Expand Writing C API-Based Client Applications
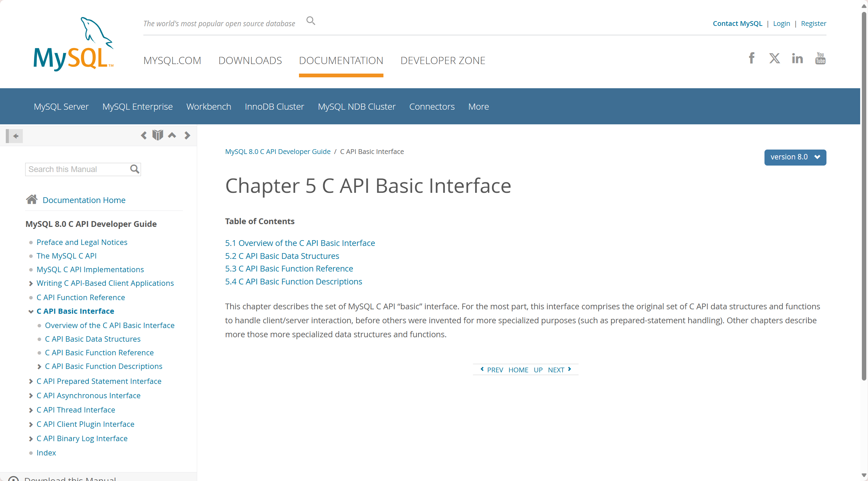 click(x=31, y=283)
